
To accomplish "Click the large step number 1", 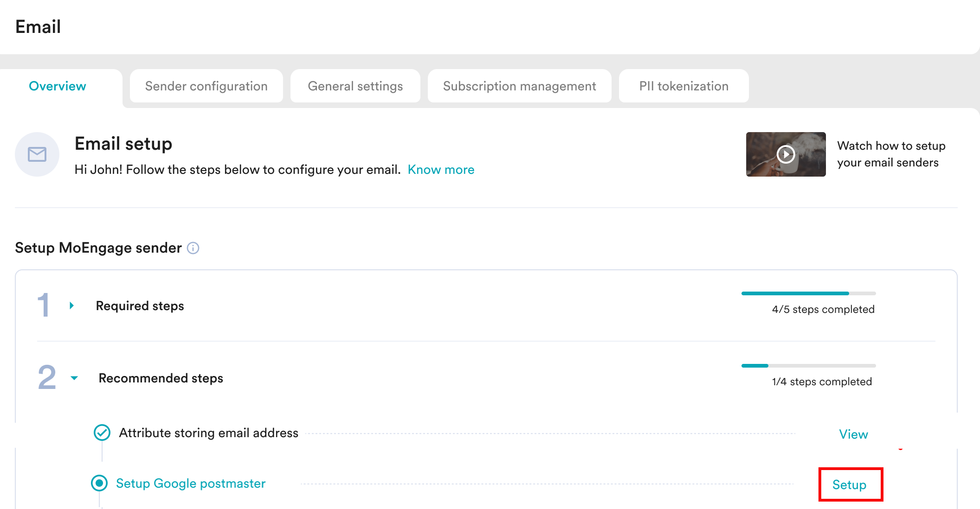I will [44, 305].
